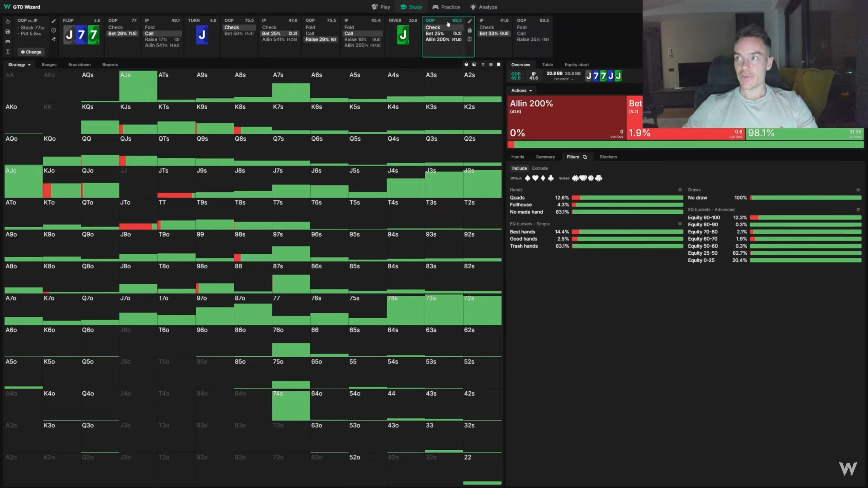The image size is (868, 488).
Task: Click the info icon beside Stack 77bb
Action: (x=54, y=30)
